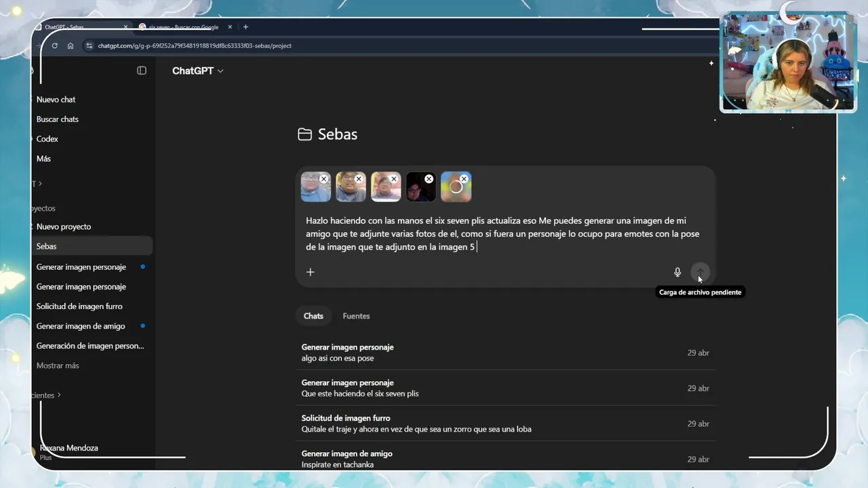Open the plus attachment menu
The image size is (868, 488).
pos(311,272)
